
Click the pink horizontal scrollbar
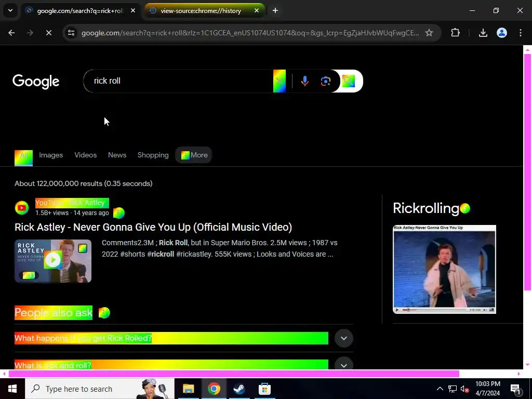(x=234, y=374)
